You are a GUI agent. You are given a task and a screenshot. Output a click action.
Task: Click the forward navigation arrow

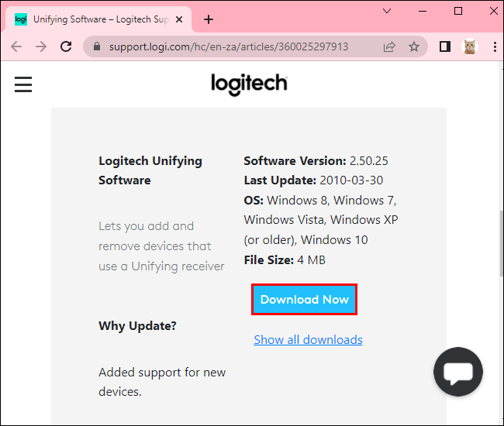(x=41, y=46)
